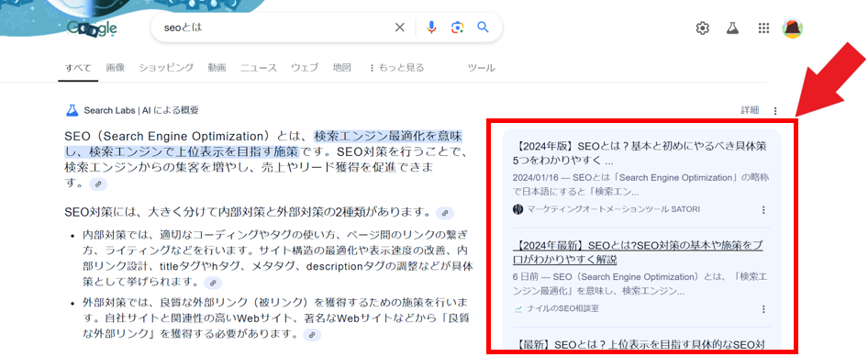Click link chip after 2種類があります

[444, 213]
